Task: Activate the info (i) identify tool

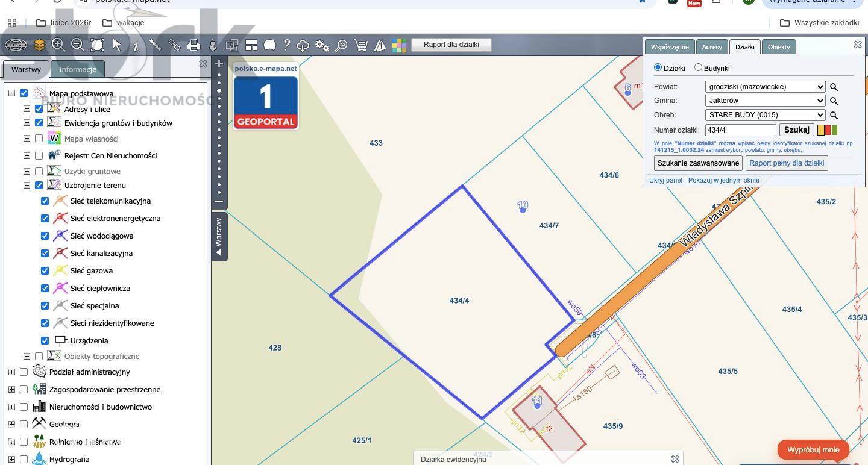Action: 136,45
